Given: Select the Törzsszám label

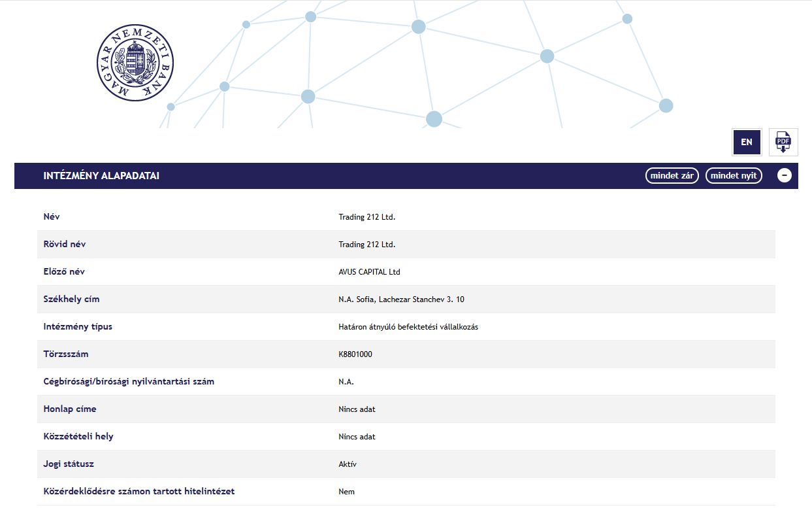Looking at the screenshot, I should 66,354.
